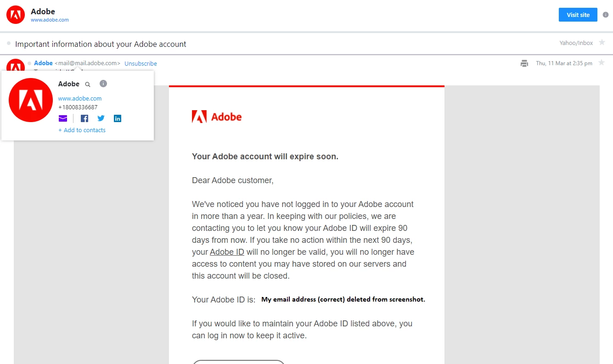Click + Add to contacts

click(82, 130)
